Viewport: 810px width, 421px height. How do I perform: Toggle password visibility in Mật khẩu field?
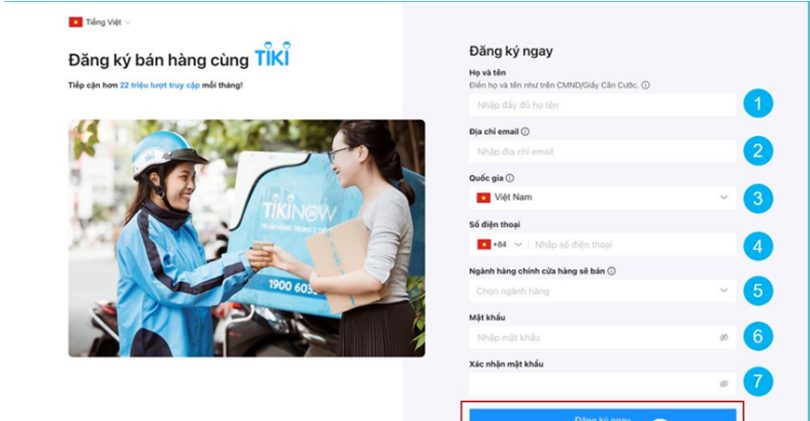tap(724, 337)
